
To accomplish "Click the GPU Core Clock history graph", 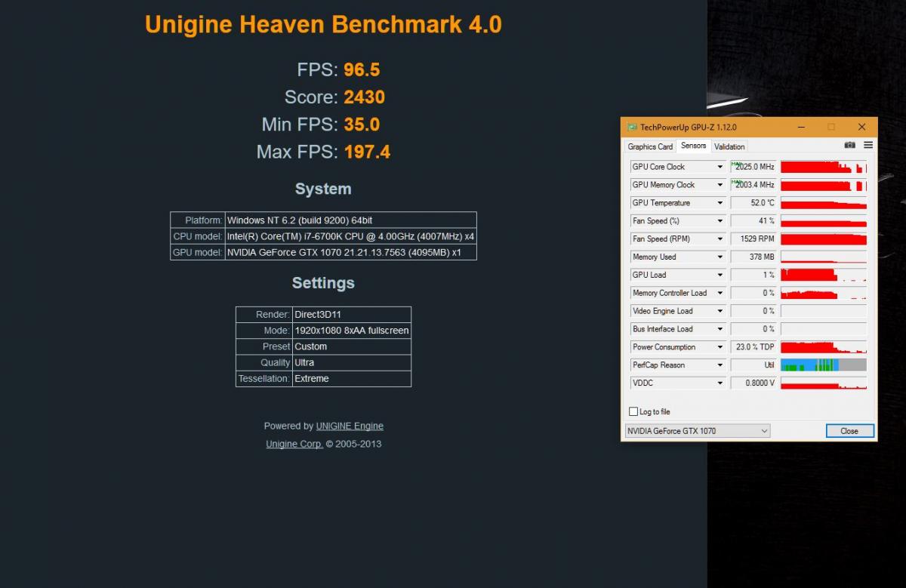I will 824,167.
